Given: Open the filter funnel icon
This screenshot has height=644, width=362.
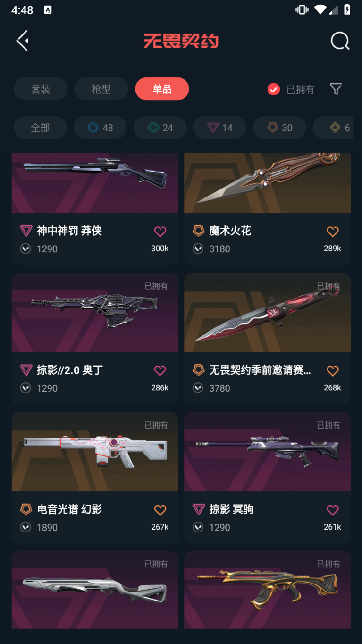Looking at the screenshot, I should pyautogui.click(x=336, y=89).
